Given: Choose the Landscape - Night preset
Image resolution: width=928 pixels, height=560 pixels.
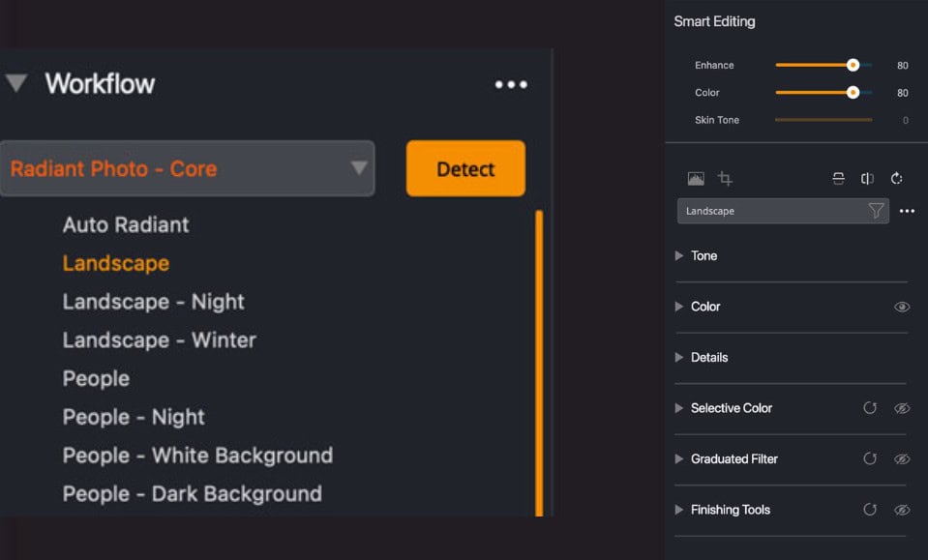Looking at the screenshot, I should click(153, 302).
